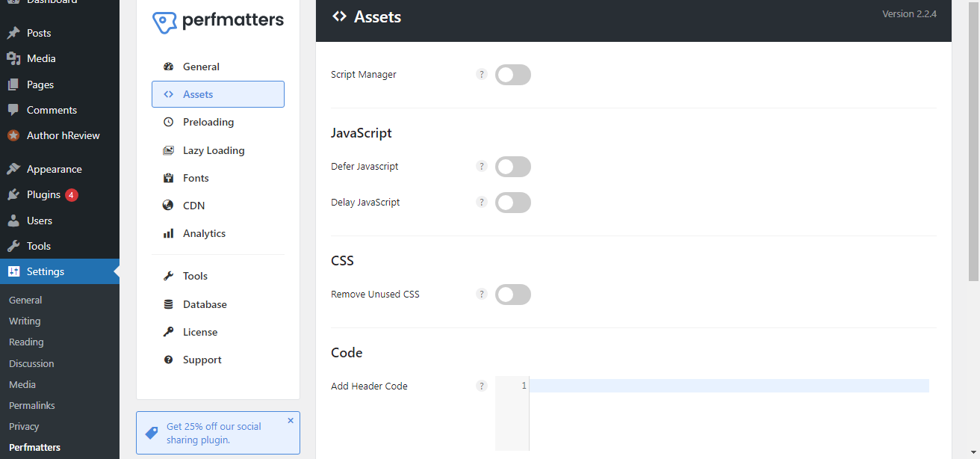Click help icon next to Script Manager
This screenshot has height=459, width=980.
click(482, 75)
